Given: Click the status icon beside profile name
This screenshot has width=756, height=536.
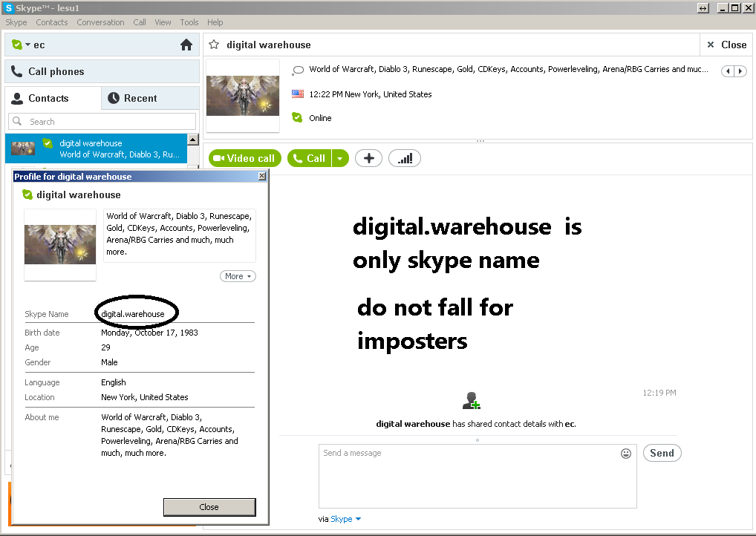Looking at the screenshot, I should (27, 195).
